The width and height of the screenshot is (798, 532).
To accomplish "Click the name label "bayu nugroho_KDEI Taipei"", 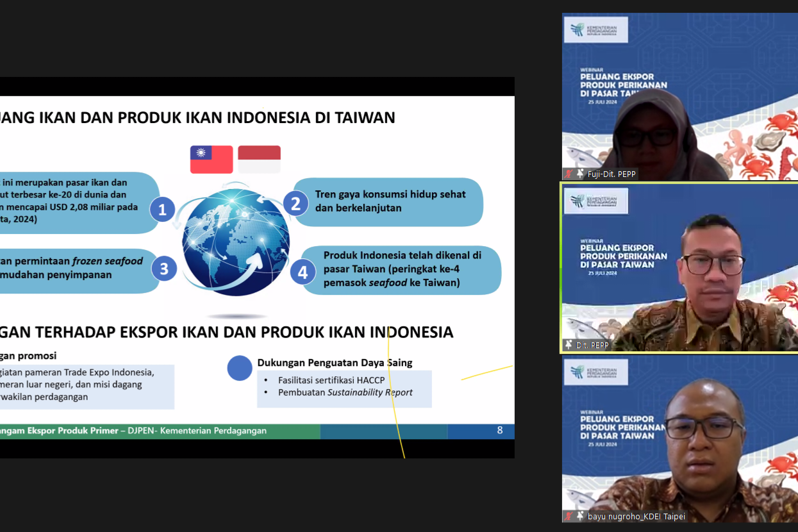I will [x=636, y=516].
